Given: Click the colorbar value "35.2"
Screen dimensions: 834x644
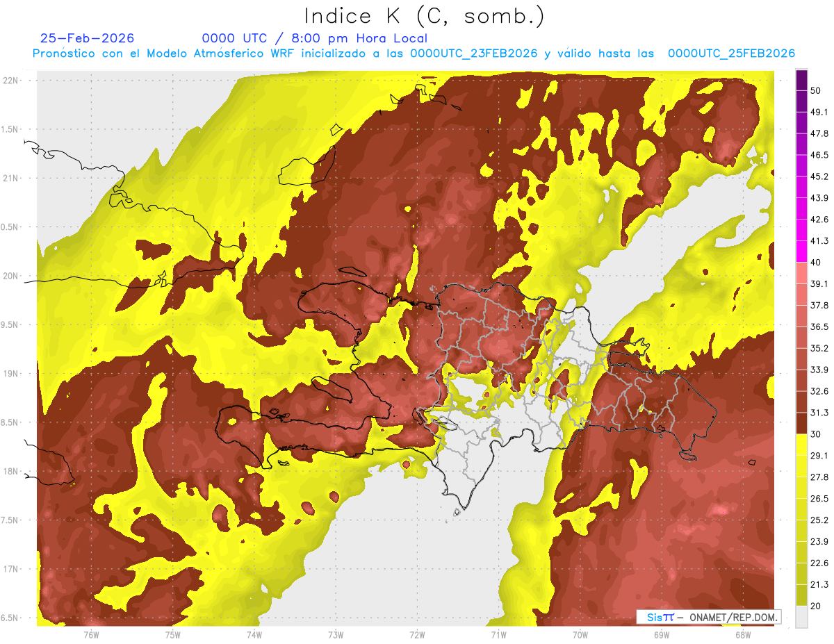Looking at the screenshot, I should (x=819, y=348).
